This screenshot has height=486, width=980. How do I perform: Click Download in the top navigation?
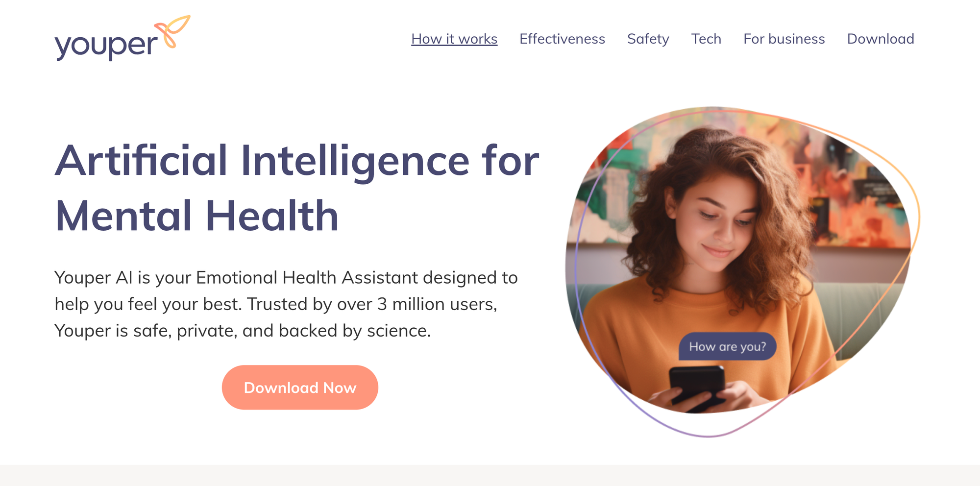tap(881, 39)
